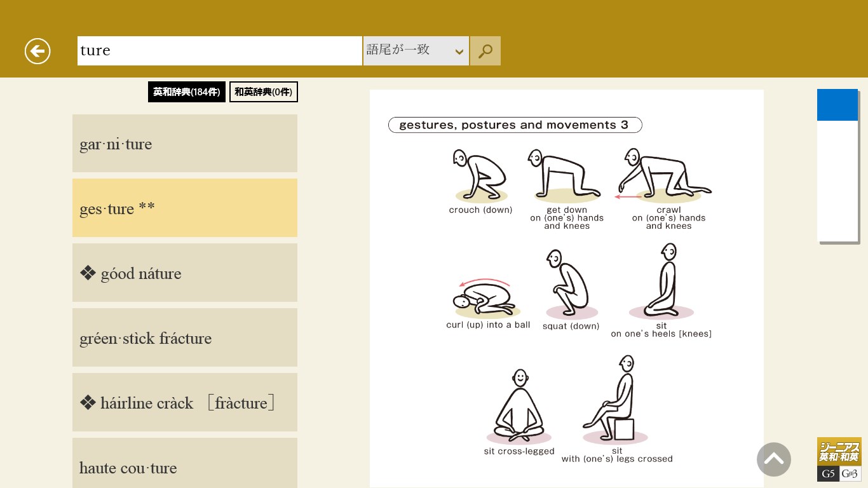Open the Genius G5 dictionary logo
Viewport: 868px width, 488px height.
point(839,459)
